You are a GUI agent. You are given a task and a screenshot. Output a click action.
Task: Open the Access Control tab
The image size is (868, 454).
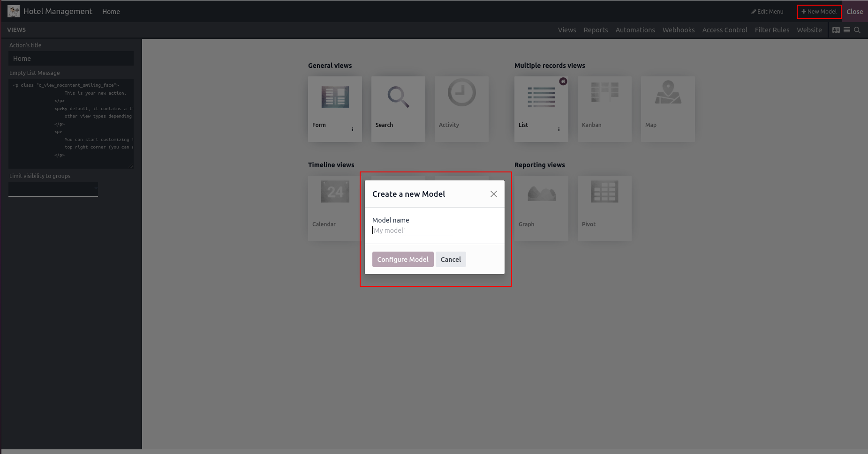[725, 30]
